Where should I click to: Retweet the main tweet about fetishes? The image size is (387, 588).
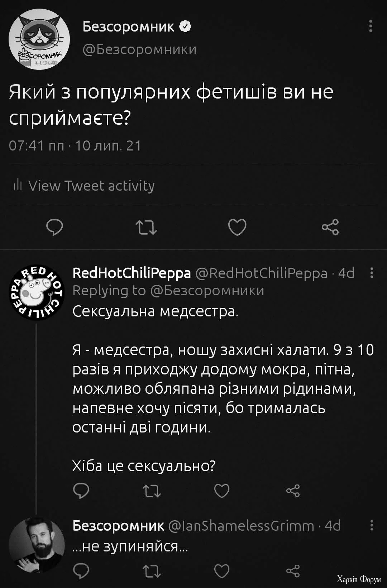[146, 227]
